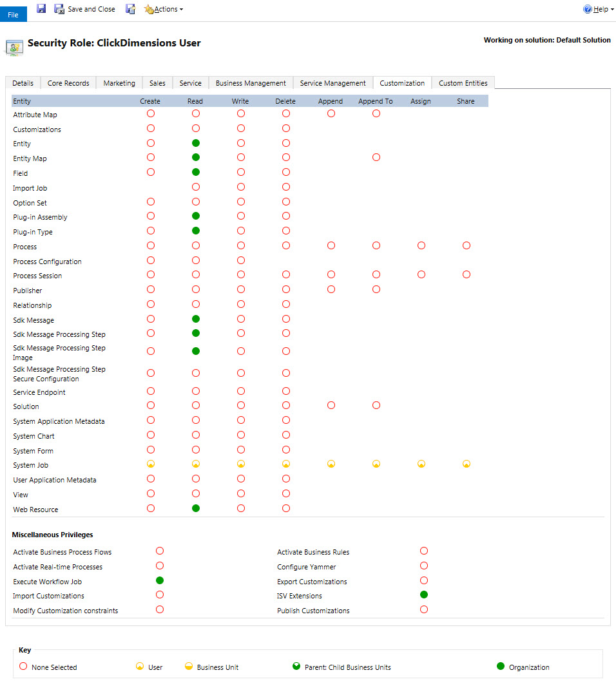Expand the Help dropdown arrow
The height and width of the screenshot is (686, 616).
coord(611,10)
